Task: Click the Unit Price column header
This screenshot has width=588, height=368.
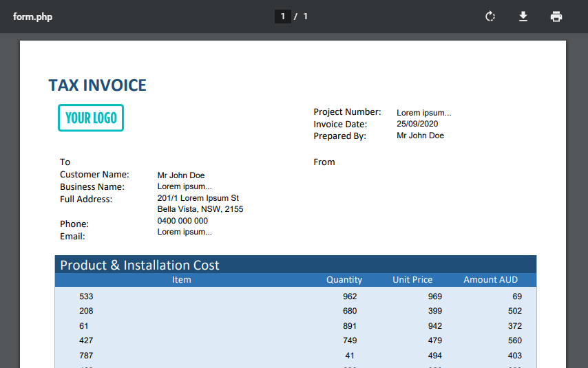Action: (412, 280)
